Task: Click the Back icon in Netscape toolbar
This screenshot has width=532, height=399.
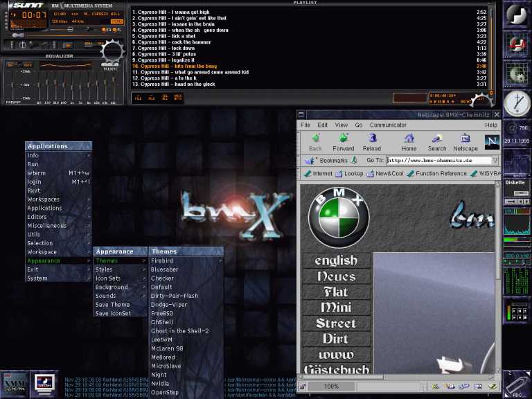Action: click(x=315, y=142)
